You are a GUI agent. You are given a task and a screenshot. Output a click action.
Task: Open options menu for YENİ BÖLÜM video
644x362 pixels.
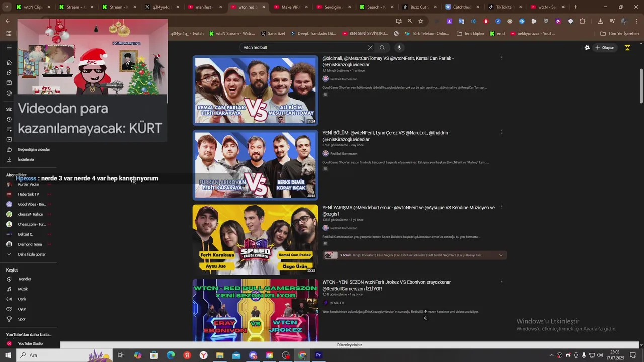point(502,132)
